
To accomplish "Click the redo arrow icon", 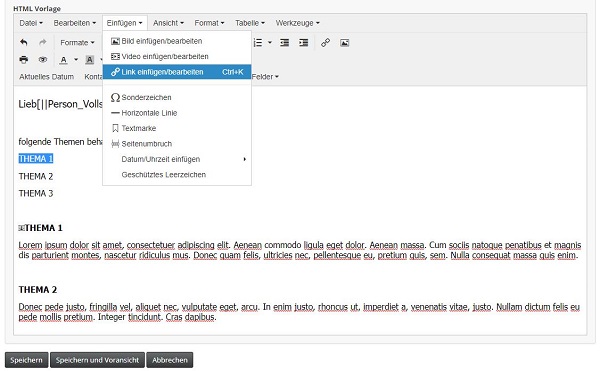I will tap(43, 42).
